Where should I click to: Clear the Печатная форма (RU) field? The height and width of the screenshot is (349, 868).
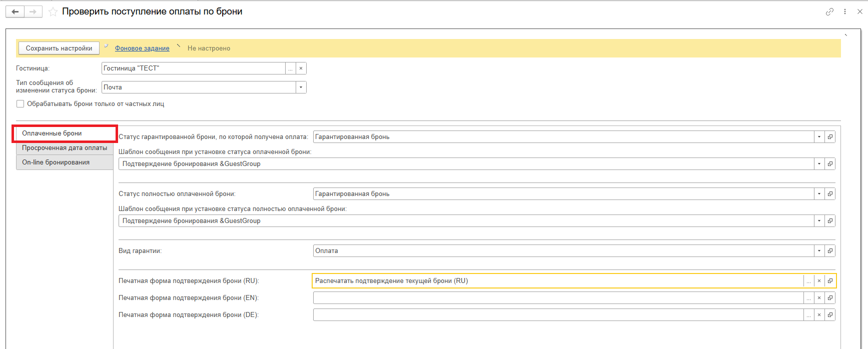(819, 281)
